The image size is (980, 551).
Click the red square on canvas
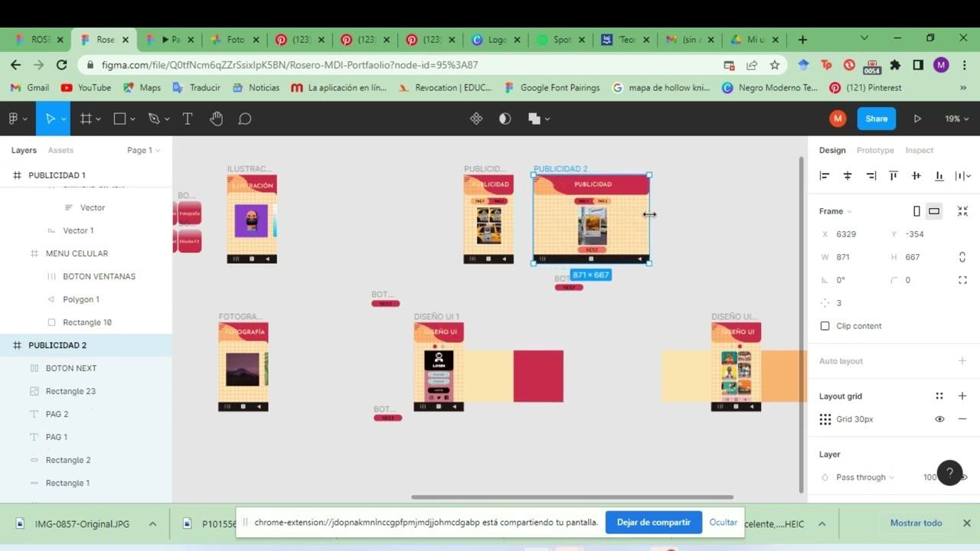tap(538, 376)
